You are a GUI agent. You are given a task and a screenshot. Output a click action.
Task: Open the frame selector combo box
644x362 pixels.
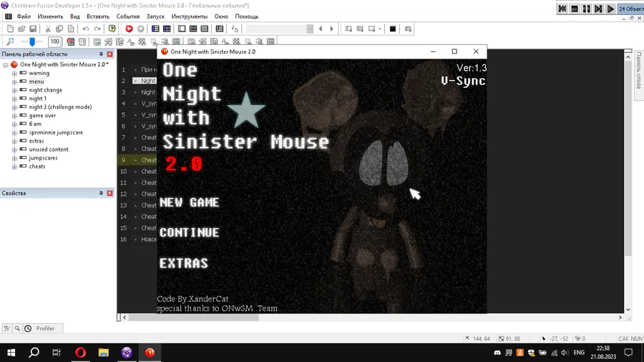pyautogui.click(x=280, y=29)
